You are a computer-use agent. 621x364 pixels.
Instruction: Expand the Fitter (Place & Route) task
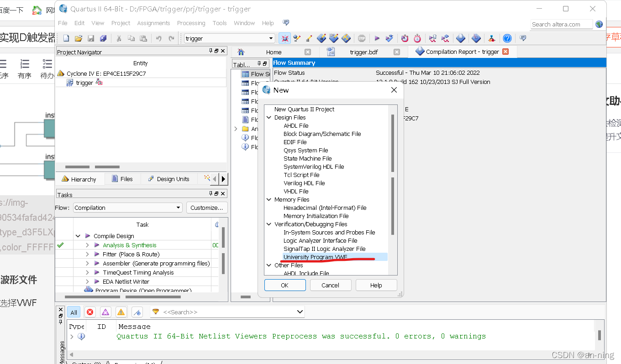pos(87,254)
